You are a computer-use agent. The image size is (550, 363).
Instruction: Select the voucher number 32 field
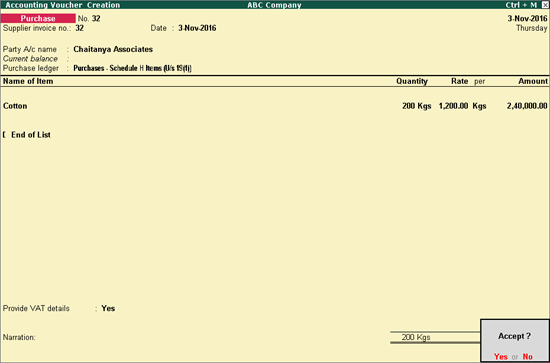tap(96, 19)
